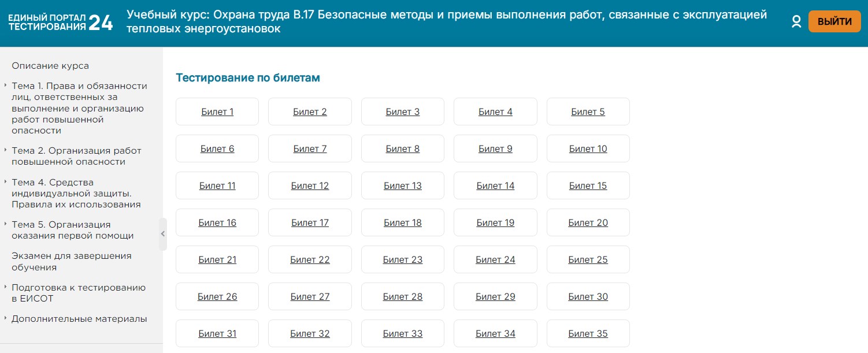
Task: Collapse the sidebar with the arrow handle
Action: point(163,234)
